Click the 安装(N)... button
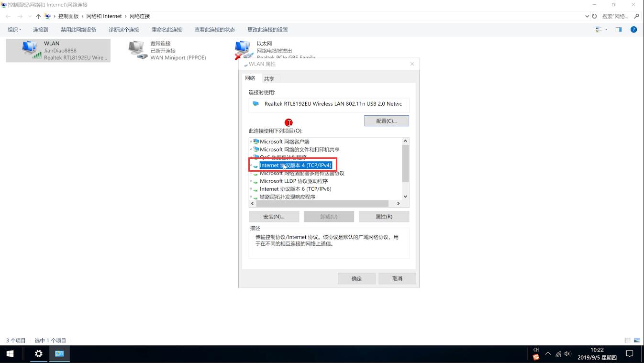The image size is (644, 363). [274, 217]
